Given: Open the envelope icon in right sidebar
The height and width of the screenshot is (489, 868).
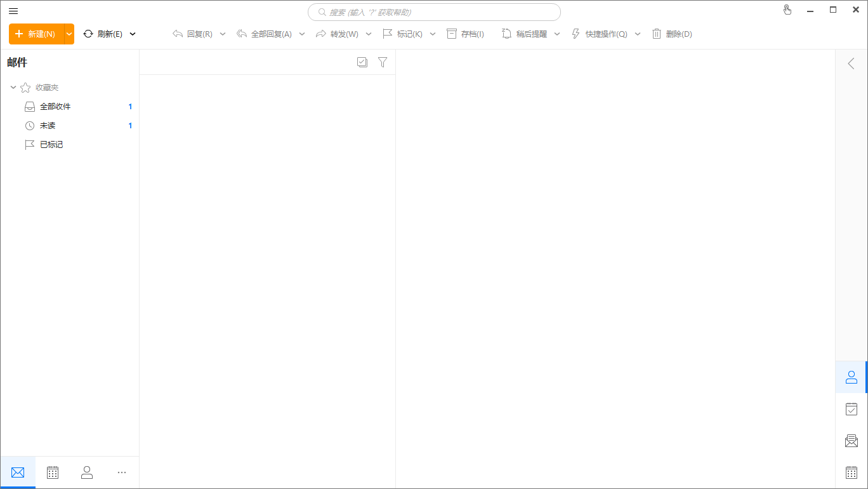Looking at the screenshot, I should [852, 441].
